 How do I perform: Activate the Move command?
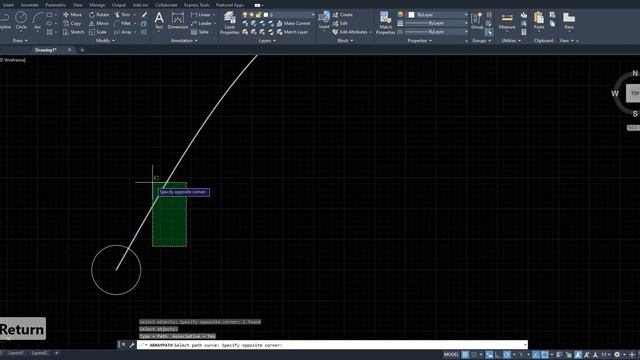click(x=72, y=14)
